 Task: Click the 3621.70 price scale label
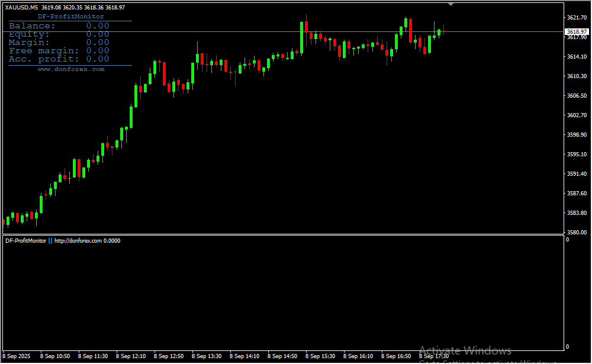pos(576,18)
